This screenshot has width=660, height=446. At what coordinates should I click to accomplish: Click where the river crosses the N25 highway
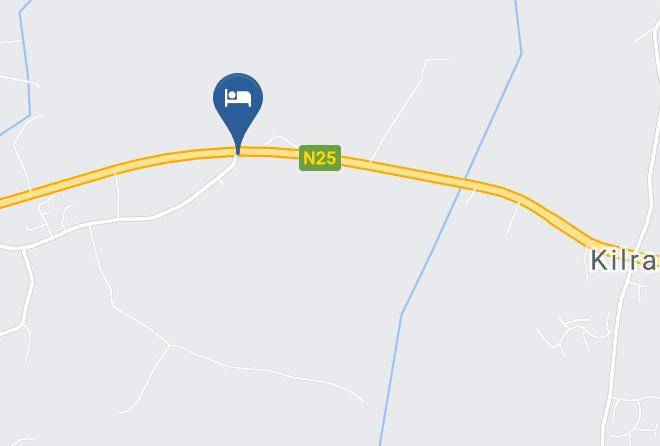click(x=464, y=183)
